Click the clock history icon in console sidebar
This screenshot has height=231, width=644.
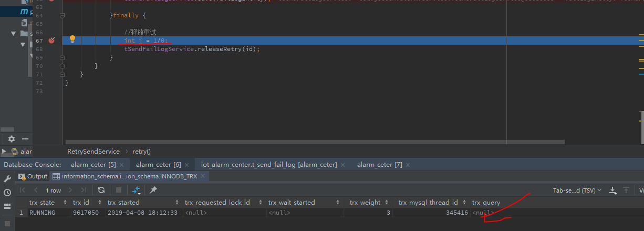(7, 193)
